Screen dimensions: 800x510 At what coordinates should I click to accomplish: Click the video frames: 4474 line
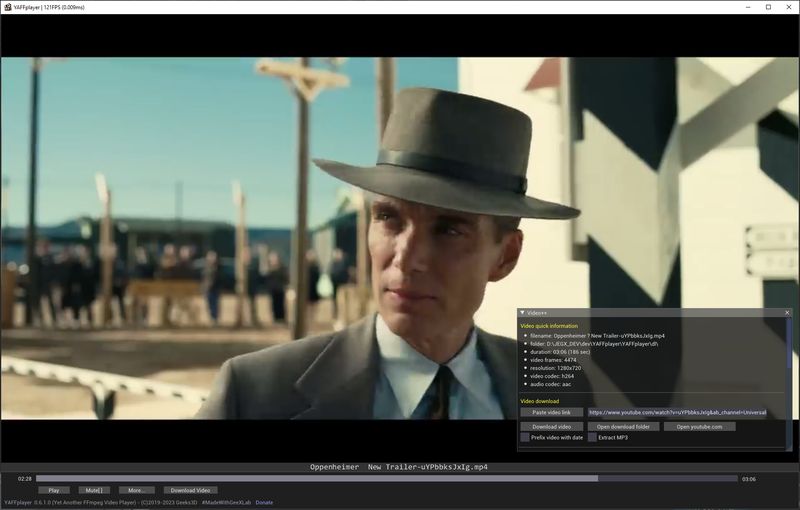click(x=553, y=360)
